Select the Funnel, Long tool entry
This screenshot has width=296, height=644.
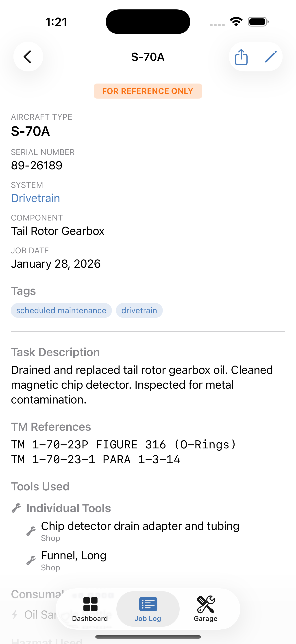pyautogui.click(x=74, y=560)
